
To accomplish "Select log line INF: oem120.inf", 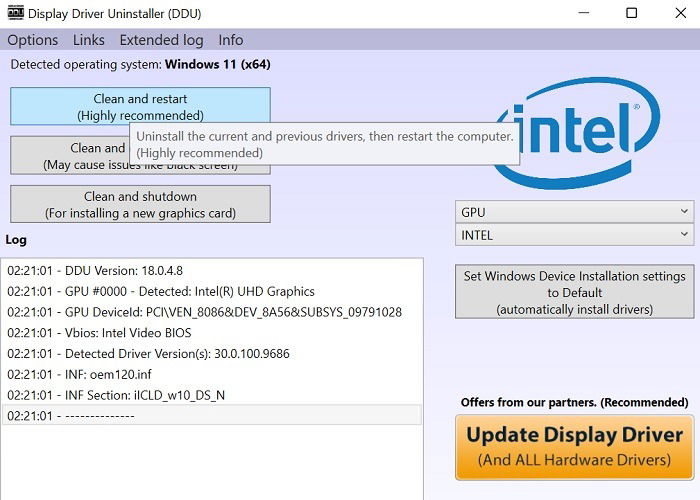I will [x=212, y=375].
